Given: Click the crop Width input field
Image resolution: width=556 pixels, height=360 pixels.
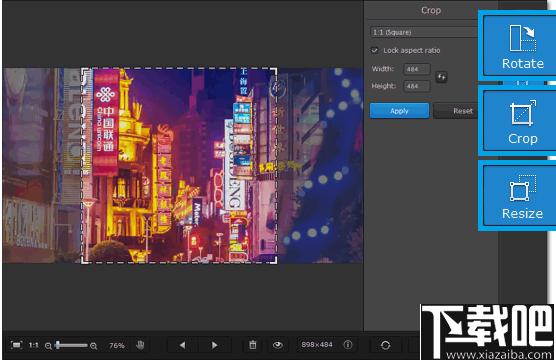Looking at the screenshot, I should point(417,69).
